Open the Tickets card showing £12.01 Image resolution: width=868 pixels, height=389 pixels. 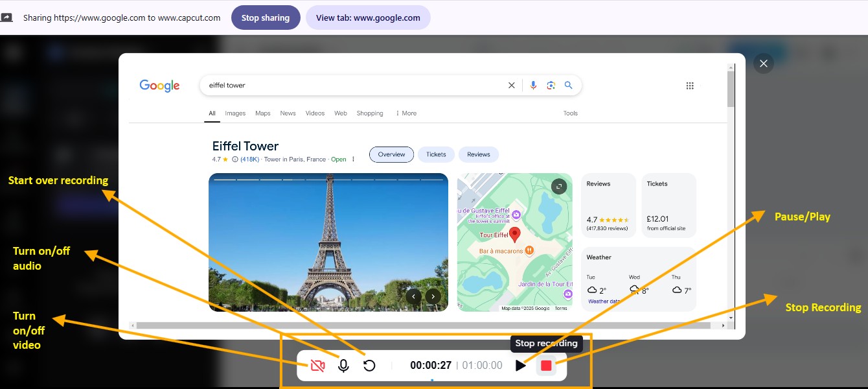pyautogui.click(x=669, y=206)
